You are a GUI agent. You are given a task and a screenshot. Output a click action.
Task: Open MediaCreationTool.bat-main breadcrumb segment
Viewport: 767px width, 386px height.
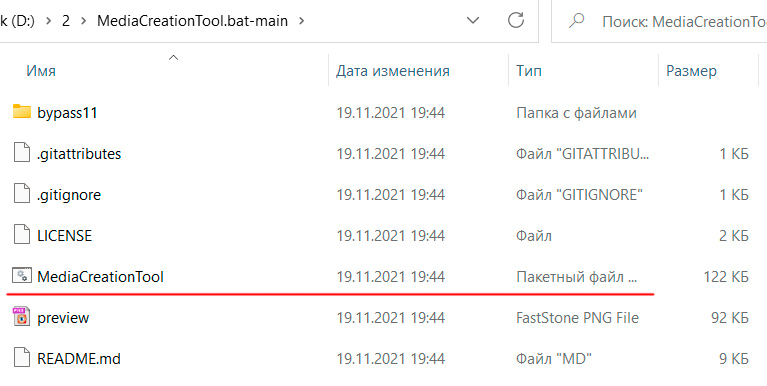coord(192,21)
